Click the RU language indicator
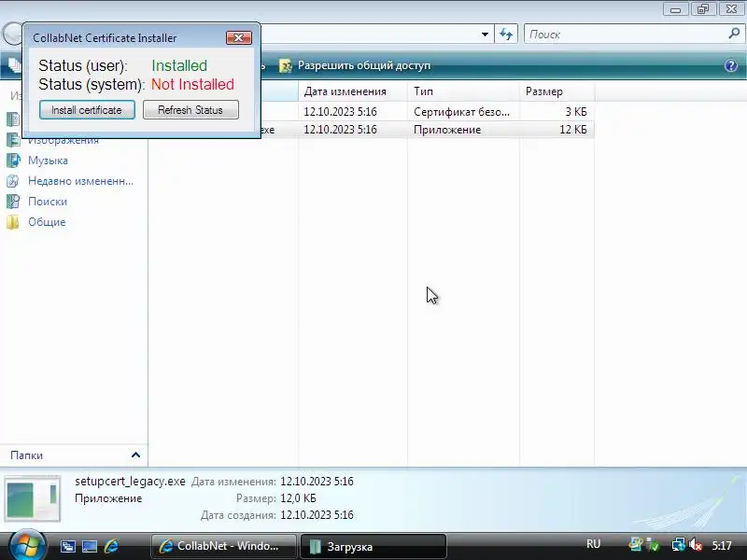Screen dimensions: 747x560 tap(593, 544)
